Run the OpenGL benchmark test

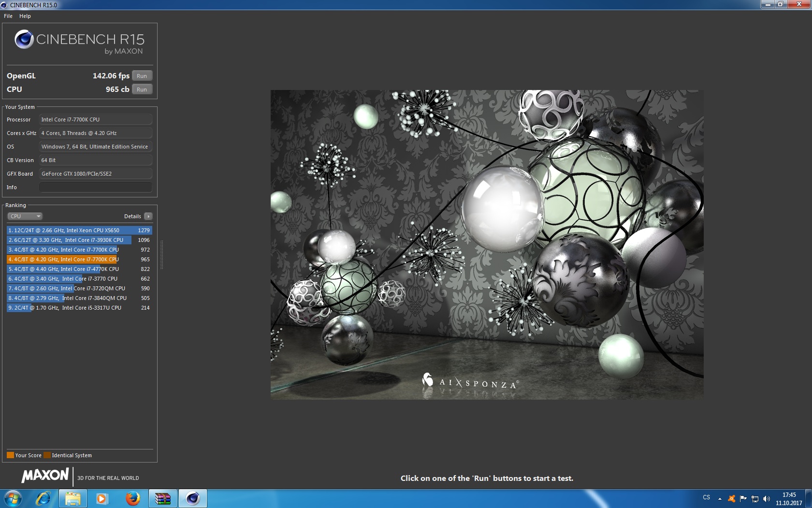[142, 76]
